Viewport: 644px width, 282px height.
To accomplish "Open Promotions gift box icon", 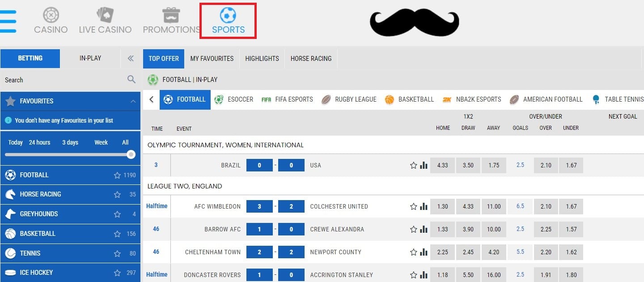I will click(171, 16).
